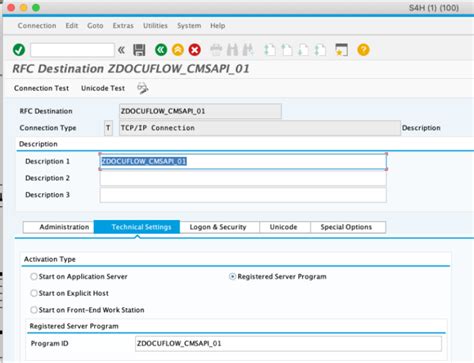Click the display/change pencil icon
The height and width of the screenshot is (363, 474).
coord(143,88)
